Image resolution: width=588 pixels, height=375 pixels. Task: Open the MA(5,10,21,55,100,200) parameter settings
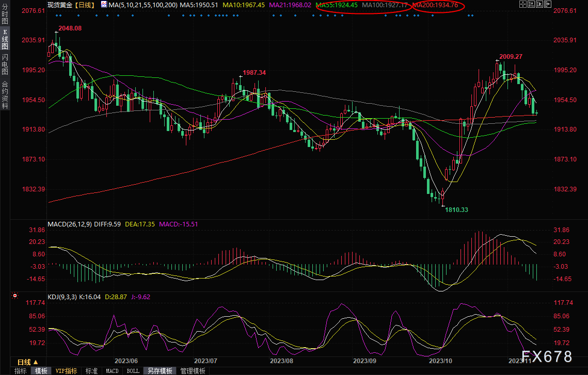[x=143, y=5]
